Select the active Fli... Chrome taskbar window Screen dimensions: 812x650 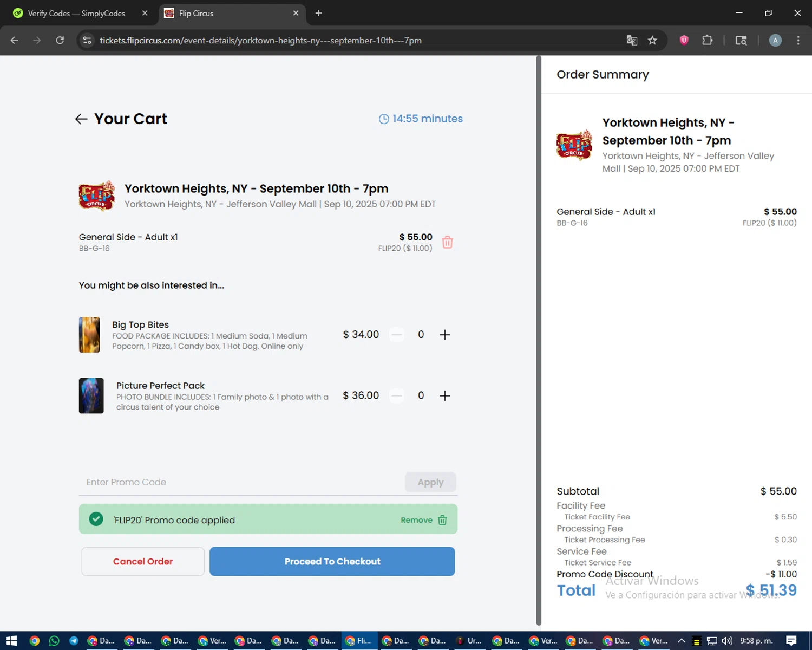tap(359, 641)
